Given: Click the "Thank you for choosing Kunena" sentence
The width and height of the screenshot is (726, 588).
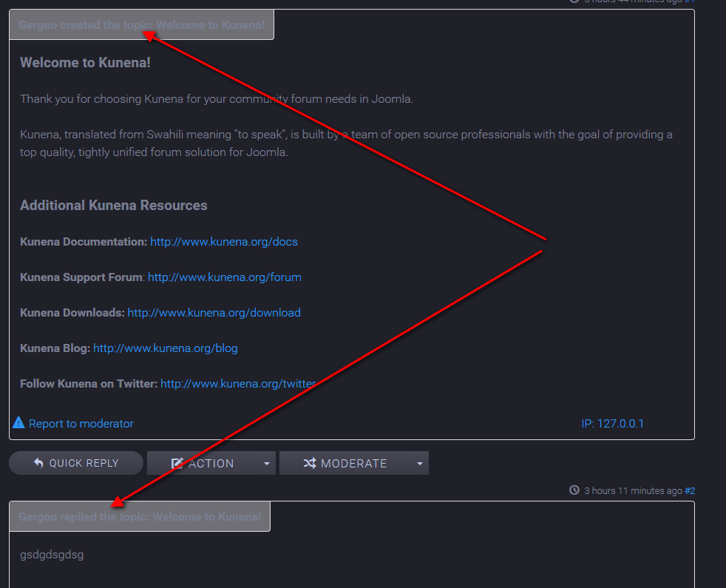Looking at the screenshot, I should 217,99.
